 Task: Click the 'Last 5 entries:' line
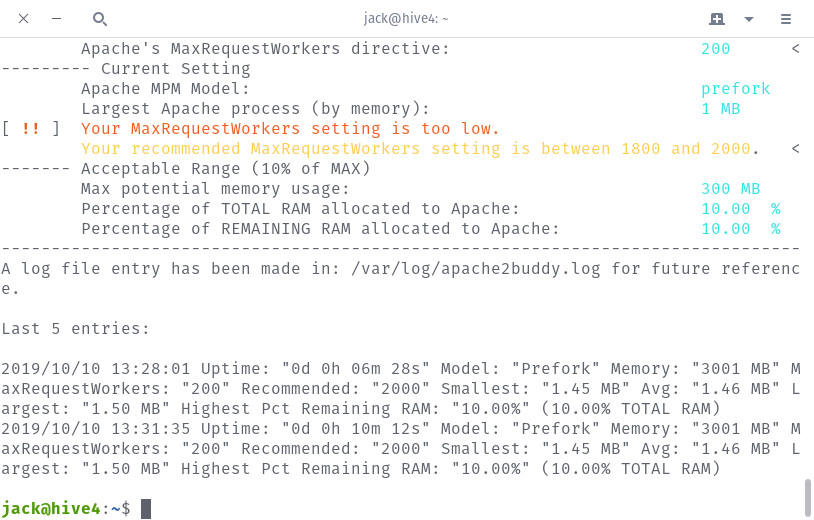(x=75, y=329)
